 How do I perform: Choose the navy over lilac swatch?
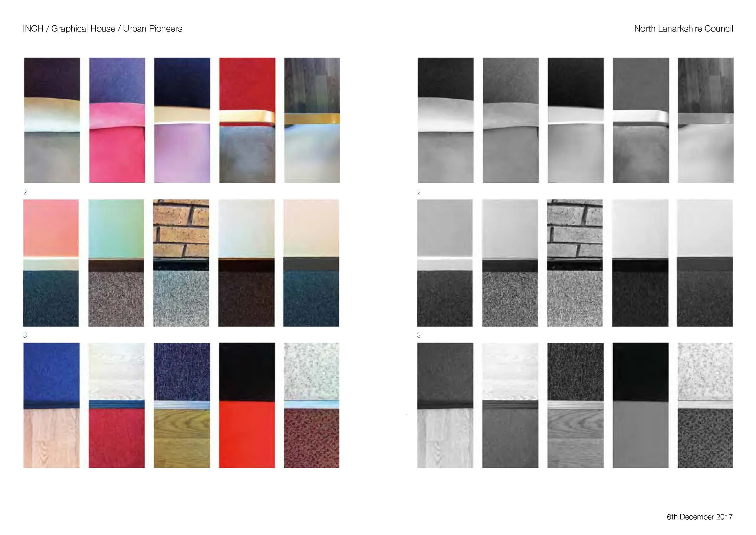coord(182,120)
